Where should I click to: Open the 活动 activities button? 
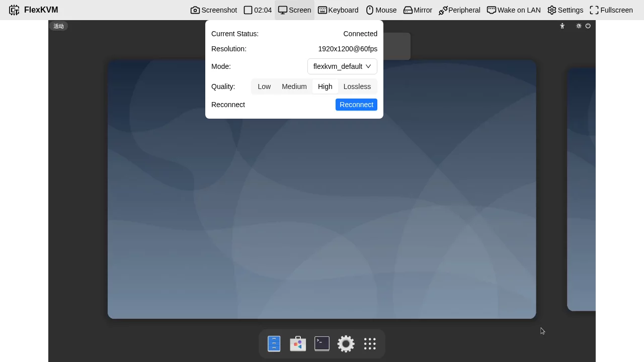[x=59, y=26]
